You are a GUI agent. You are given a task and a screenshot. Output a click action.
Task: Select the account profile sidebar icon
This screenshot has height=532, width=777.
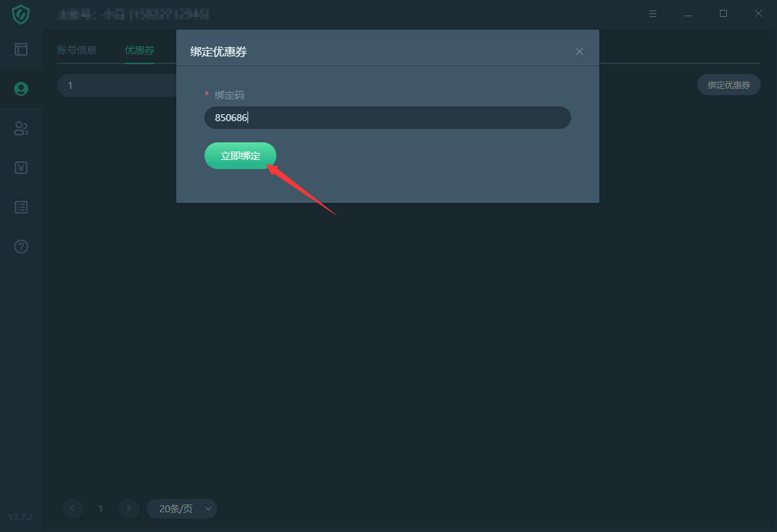coord(21,89)
